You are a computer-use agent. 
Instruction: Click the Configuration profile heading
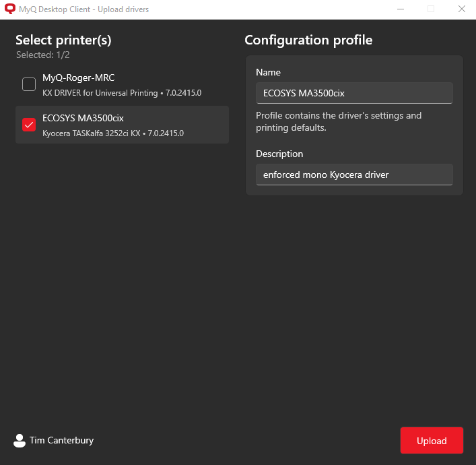pos(308,40)
